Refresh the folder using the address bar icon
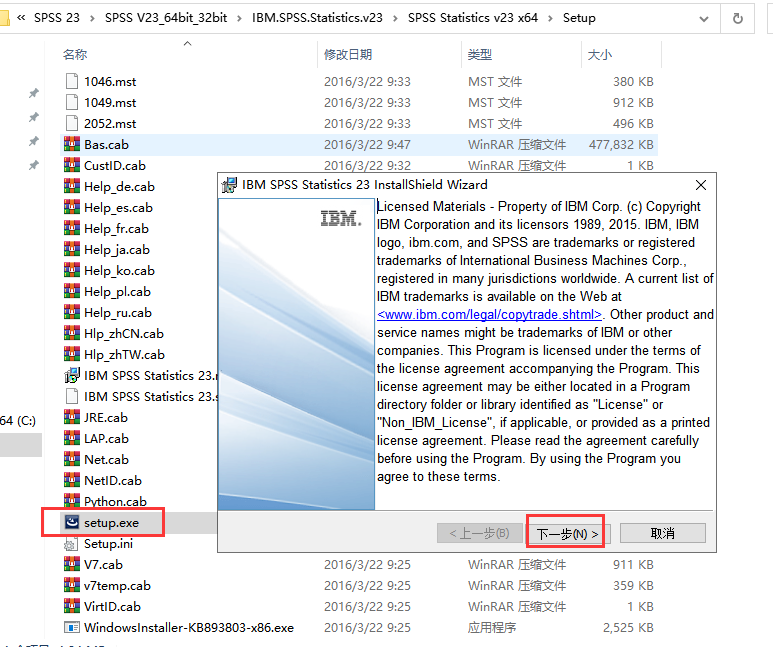This screenshot has height=647, width=773. pyautogui.click(x=738, y=18)
